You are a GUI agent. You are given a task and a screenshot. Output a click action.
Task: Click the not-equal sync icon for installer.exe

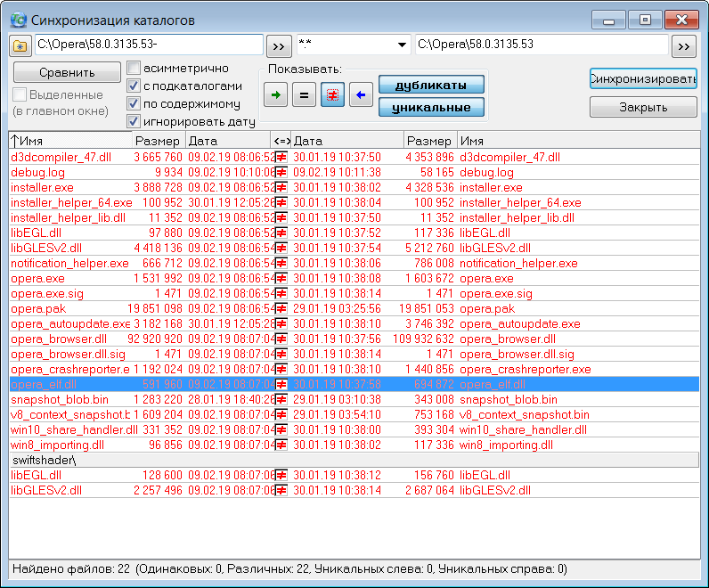pos(281,188)
